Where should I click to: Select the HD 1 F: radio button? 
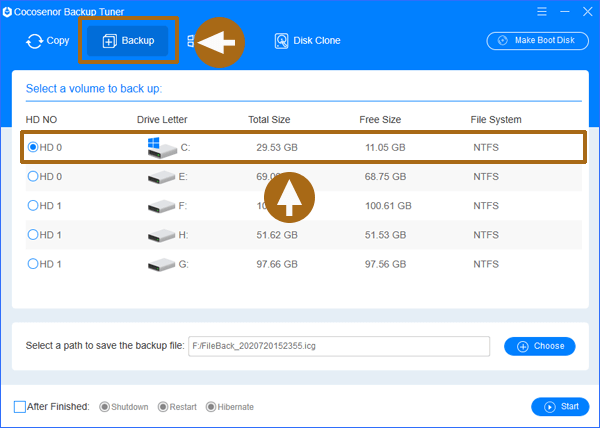tap(33, 205)
